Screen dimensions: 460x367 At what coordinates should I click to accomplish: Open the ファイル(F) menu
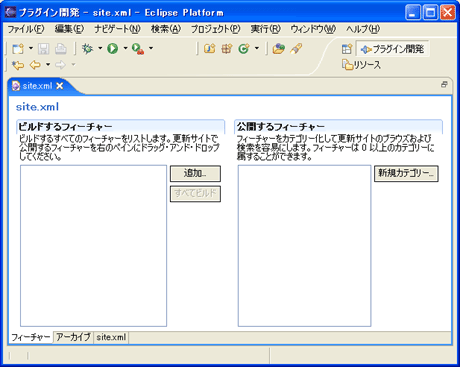[x=26, y=29]
